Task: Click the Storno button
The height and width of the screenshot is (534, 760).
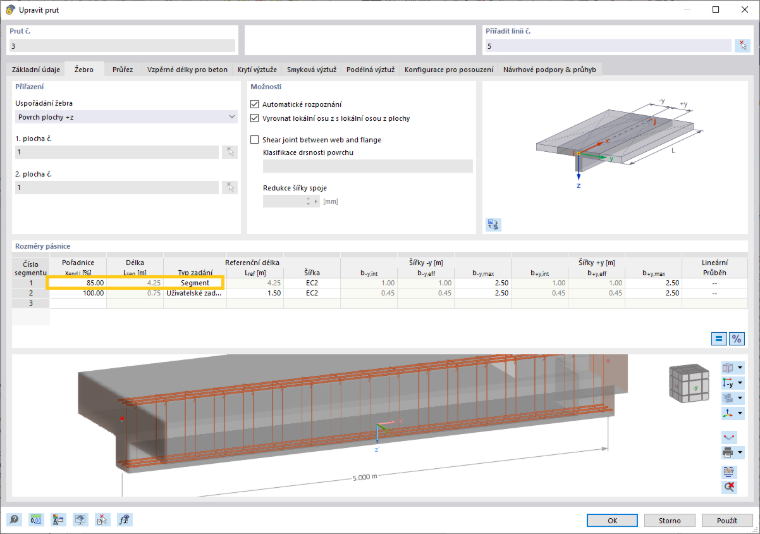Action: [x=669, y=520]
